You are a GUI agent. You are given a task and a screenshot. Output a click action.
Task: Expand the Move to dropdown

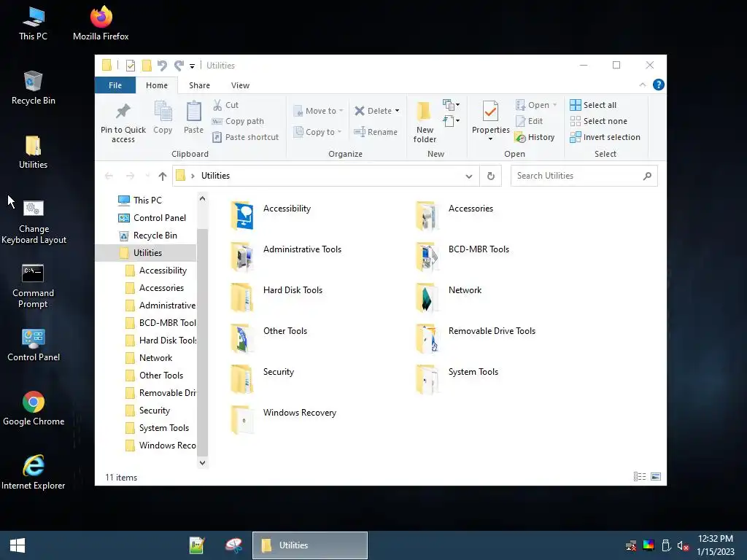point(341,111)
